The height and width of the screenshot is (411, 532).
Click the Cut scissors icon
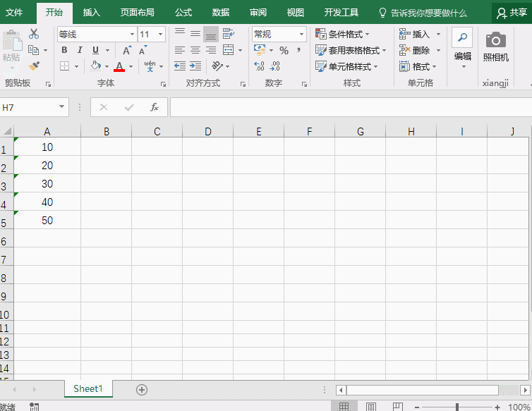point(33,34)
